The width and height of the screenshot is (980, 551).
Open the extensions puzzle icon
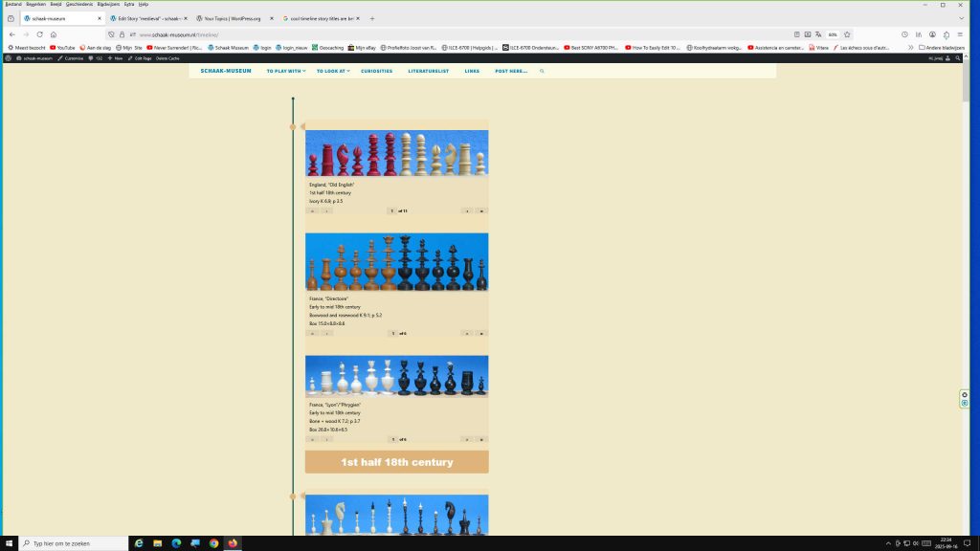[946, 34]
